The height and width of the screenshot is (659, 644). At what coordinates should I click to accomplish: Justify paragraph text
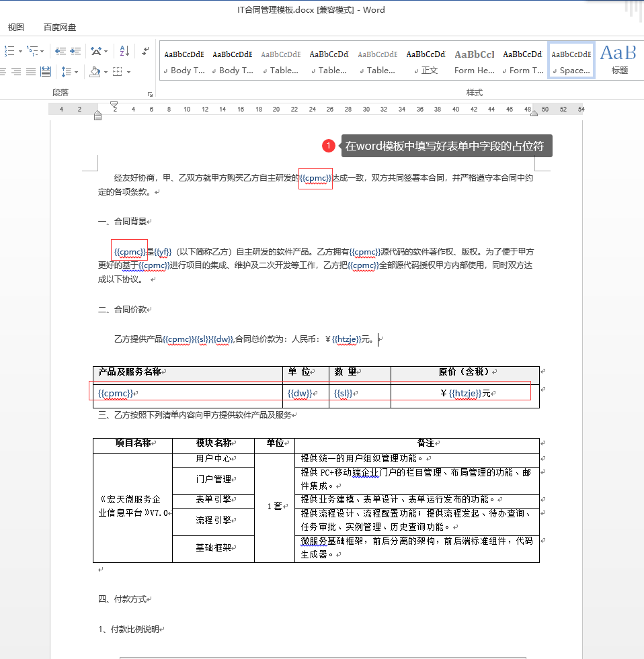pyautogui.click(x=31, y=72)
